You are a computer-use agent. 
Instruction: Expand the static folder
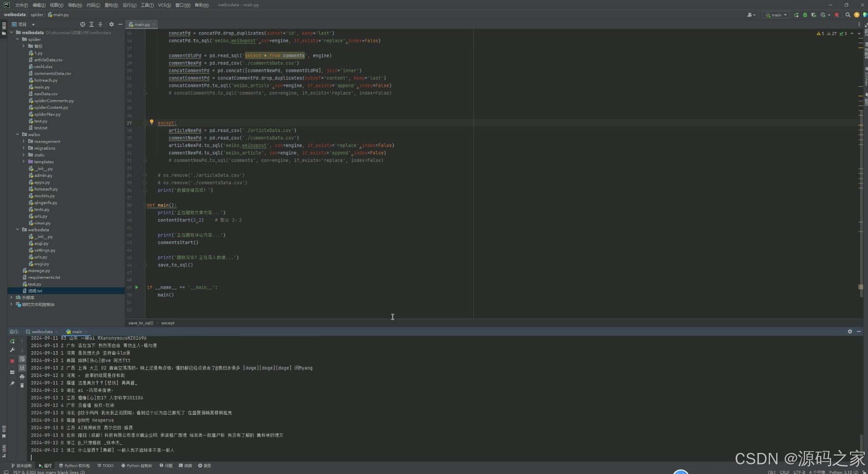click(24, 155)
